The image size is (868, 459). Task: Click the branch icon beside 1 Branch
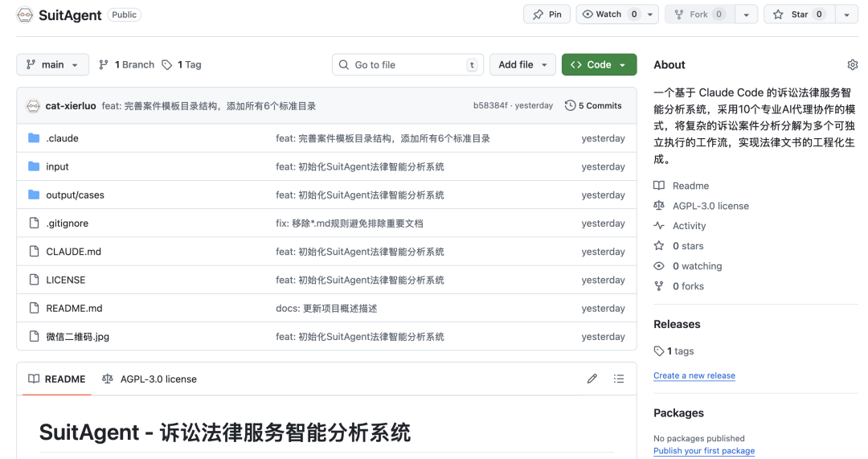[x=104, y=65]
